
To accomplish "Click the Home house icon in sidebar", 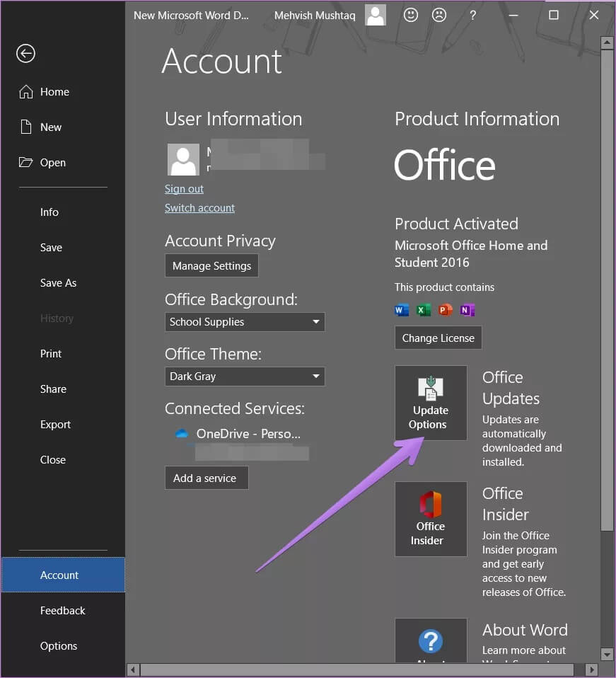I will point(26,92).
